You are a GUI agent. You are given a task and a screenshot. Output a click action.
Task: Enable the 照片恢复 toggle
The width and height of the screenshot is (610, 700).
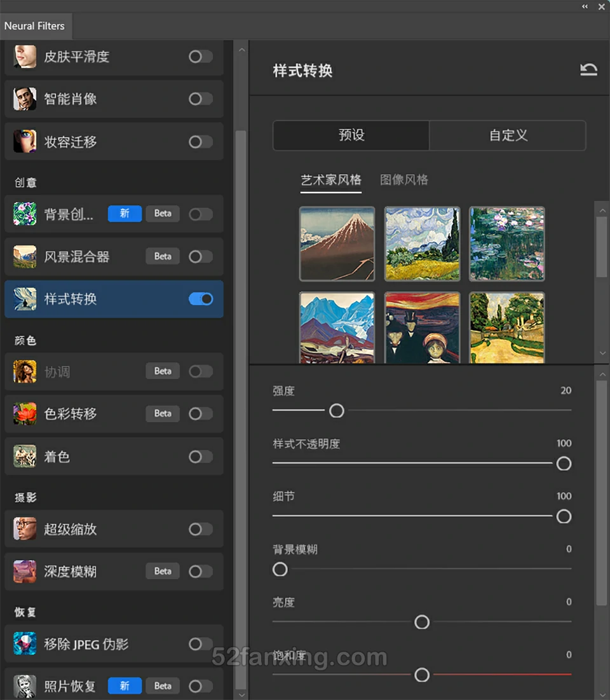coord(200,686)
